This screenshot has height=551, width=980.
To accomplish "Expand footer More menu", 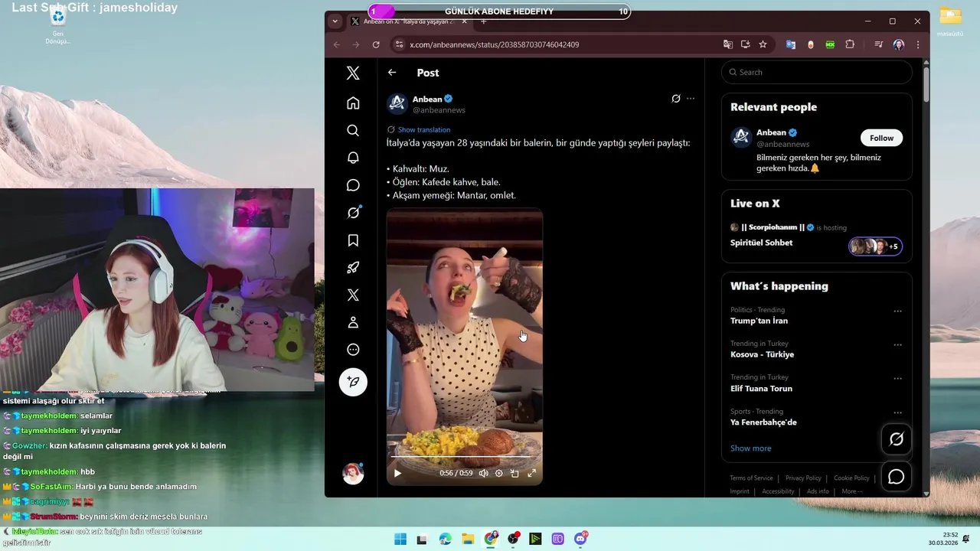I will point(851,491).
